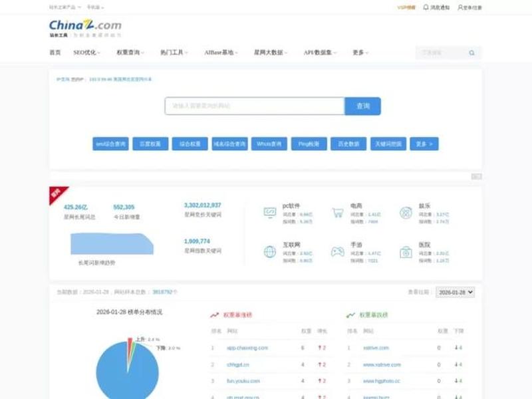
Task: Click the long-tail keyword trend chart
Action: [x=112, y=243]
